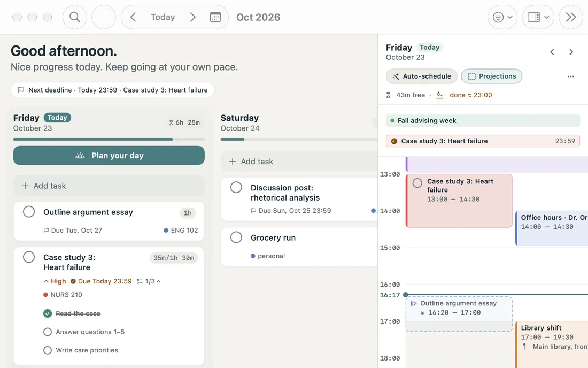The width and height of the screenshot is (588, 368).
Task: Go to next day in the Friday panel
Action: point(571,52)
